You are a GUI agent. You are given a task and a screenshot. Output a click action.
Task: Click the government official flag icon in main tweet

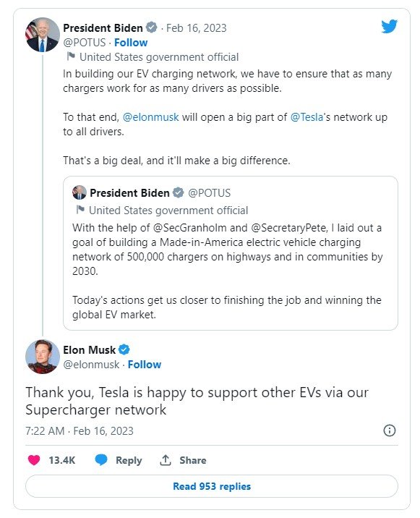pyautogui.click(x=70, y=56)
